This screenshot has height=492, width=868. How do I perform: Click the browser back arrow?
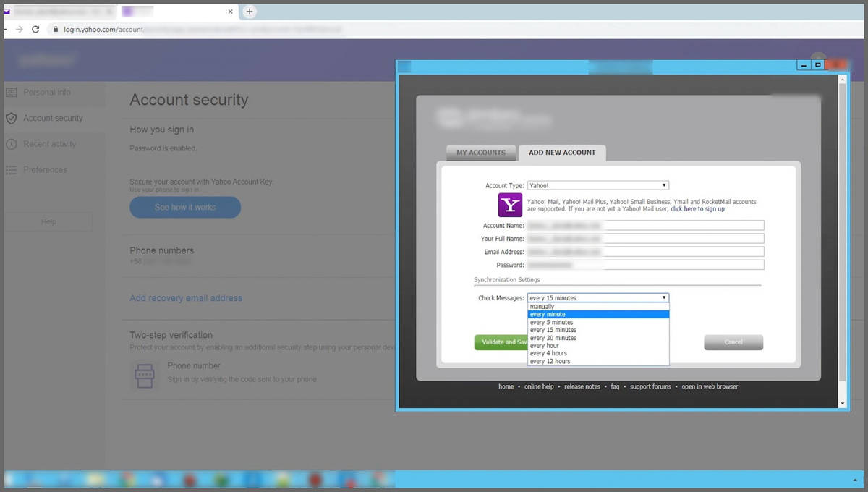4,29
